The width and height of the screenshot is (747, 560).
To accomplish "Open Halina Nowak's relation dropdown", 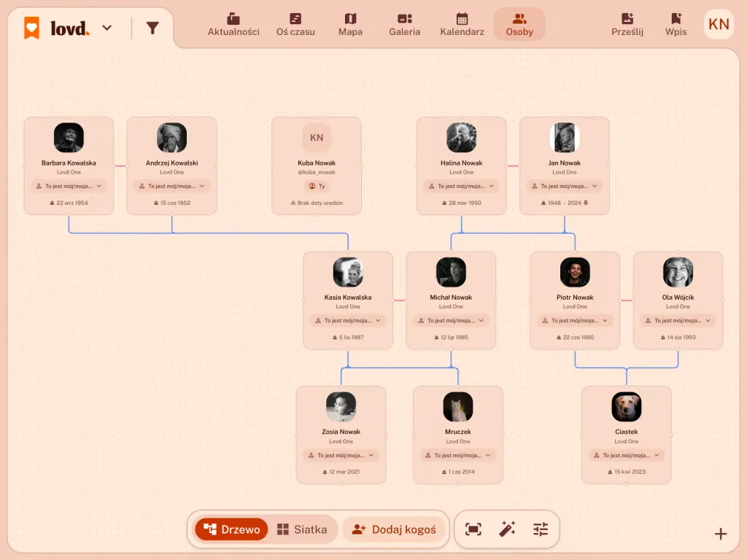I will point(461,186).
